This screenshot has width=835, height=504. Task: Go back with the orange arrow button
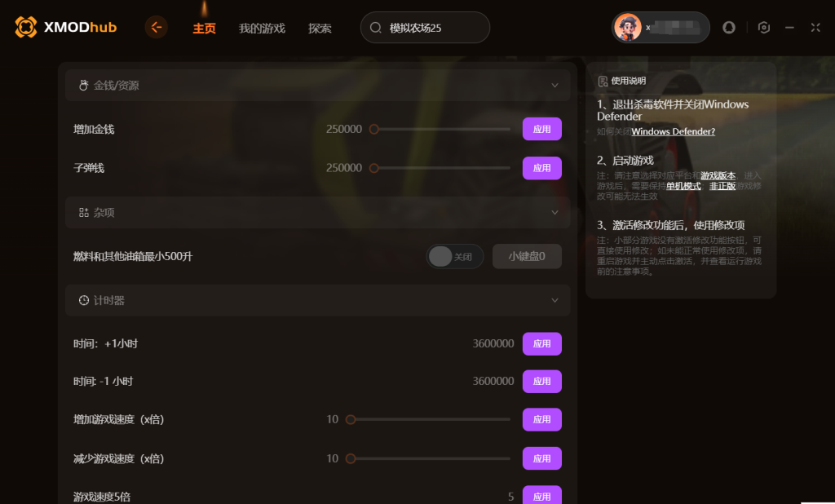click(157, 27)
